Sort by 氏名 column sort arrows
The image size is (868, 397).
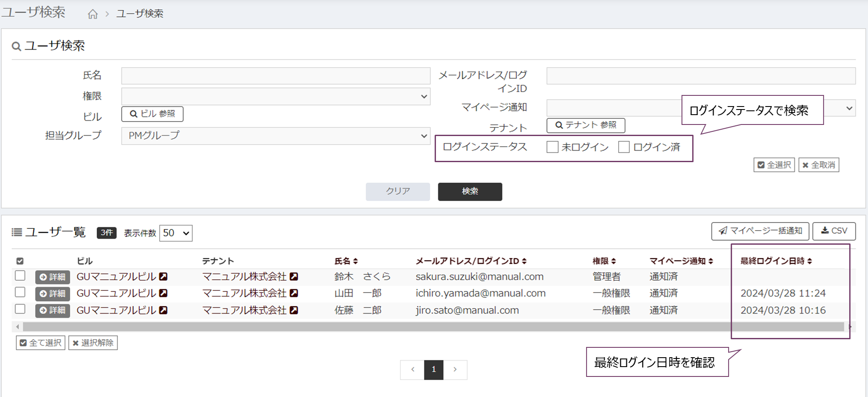coord(355,261)
